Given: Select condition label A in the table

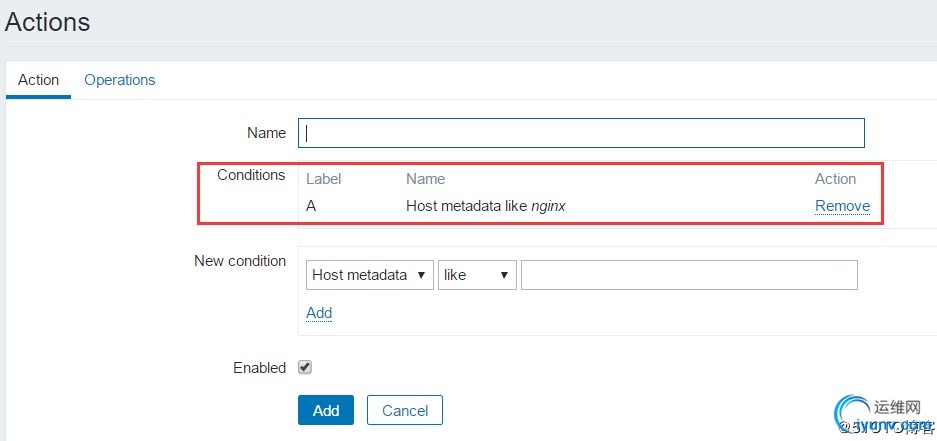Looking at the screenshot, I should click(311, 206).
